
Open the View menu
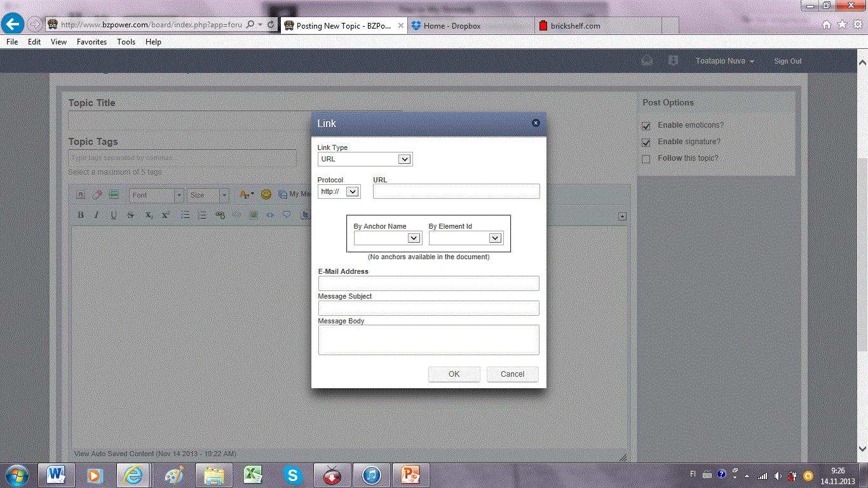(59, 42)
